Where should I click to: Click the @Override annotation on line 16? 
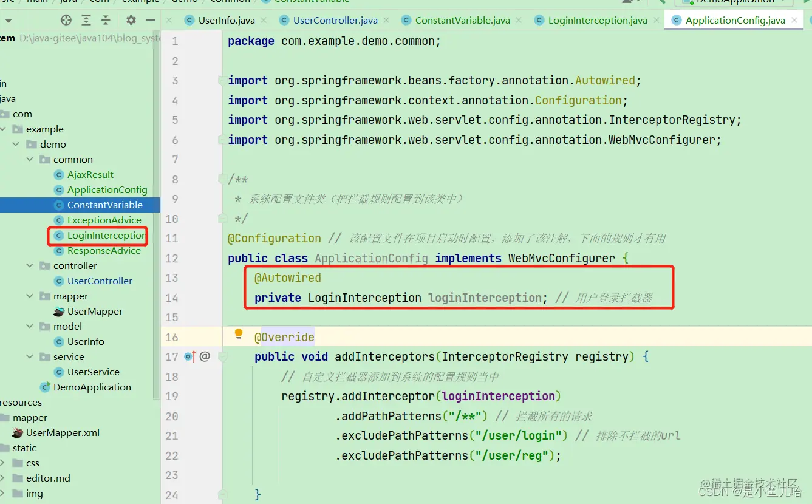click(x=284, y=337)
